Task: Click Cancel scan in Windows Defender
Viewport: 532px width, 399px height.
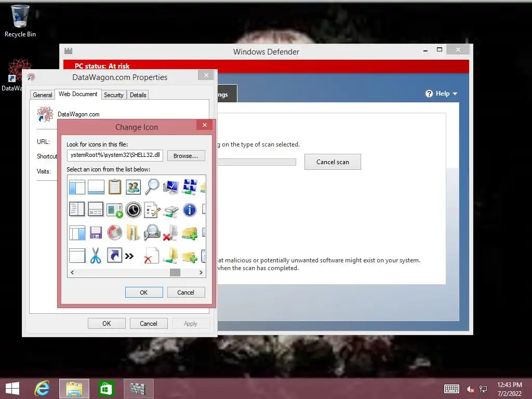Action: pos(332,162)
